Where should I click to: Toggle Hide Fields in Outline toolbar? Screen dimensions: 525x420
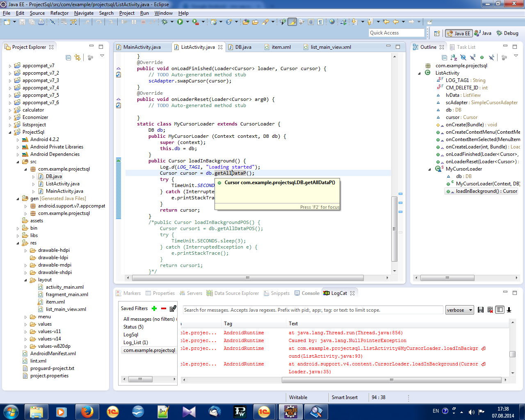tap(463, 57)
